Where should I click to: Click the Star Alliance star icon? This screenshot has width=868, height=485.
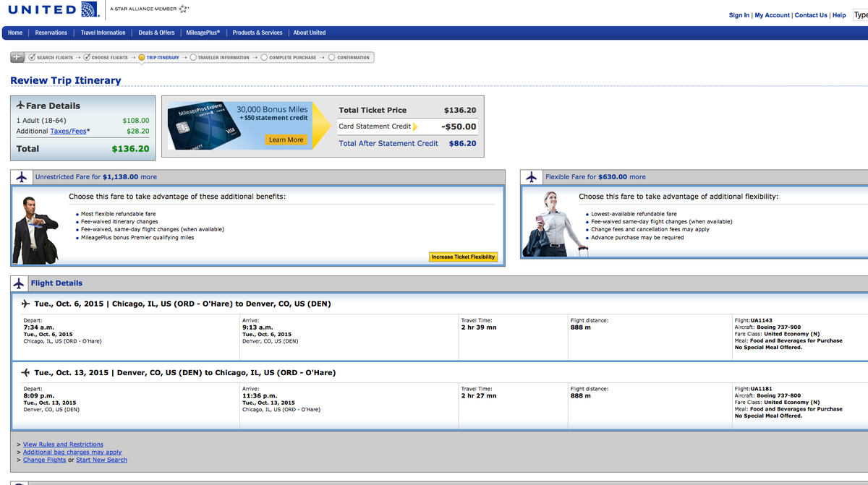click(x=184, y=9)
